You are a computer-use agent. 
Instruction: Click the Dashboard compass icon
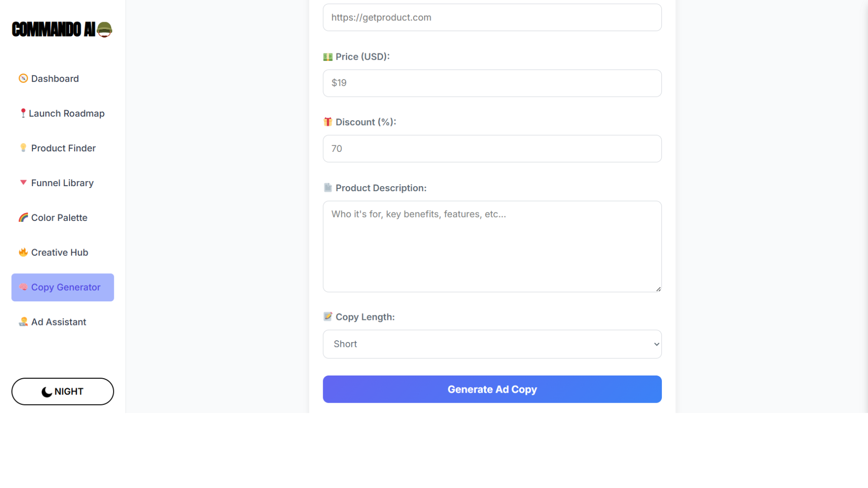pyautogui.click(x=23, y=79)
